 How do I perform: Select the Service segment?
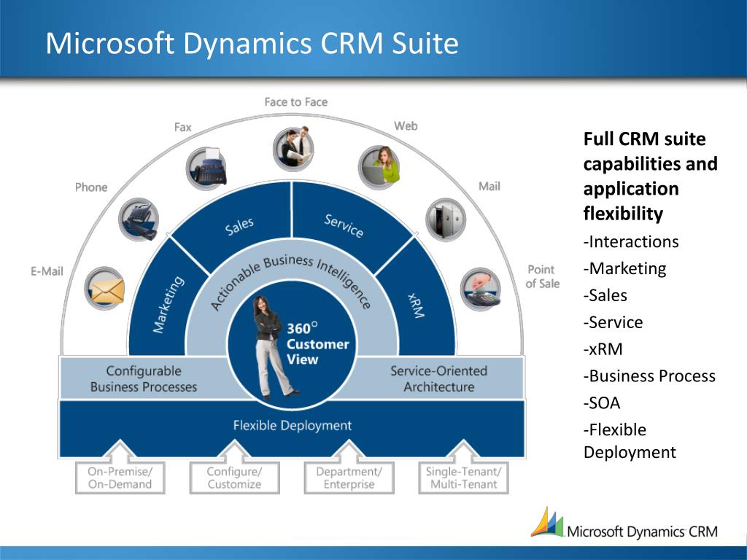tap(344, 226)
